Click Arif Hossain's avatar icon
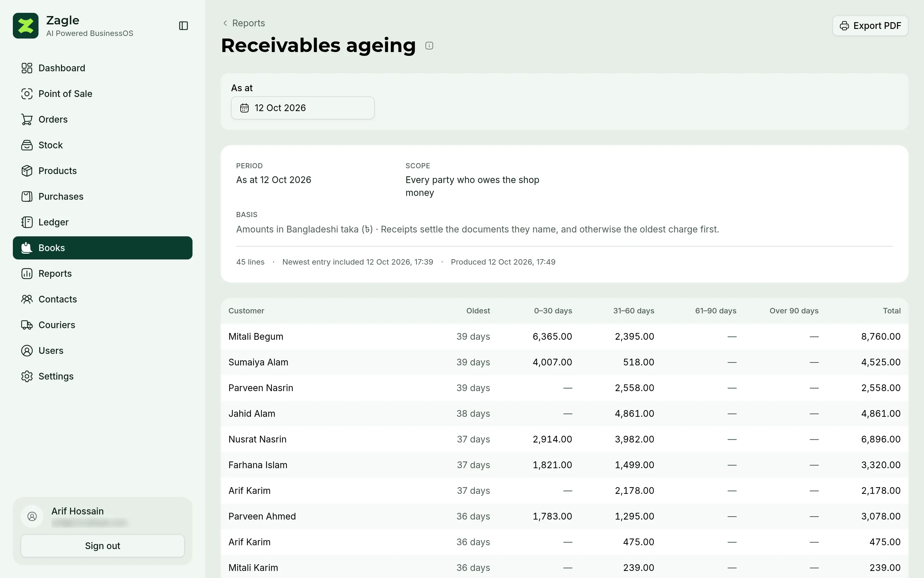 click(x=32, y=516)
